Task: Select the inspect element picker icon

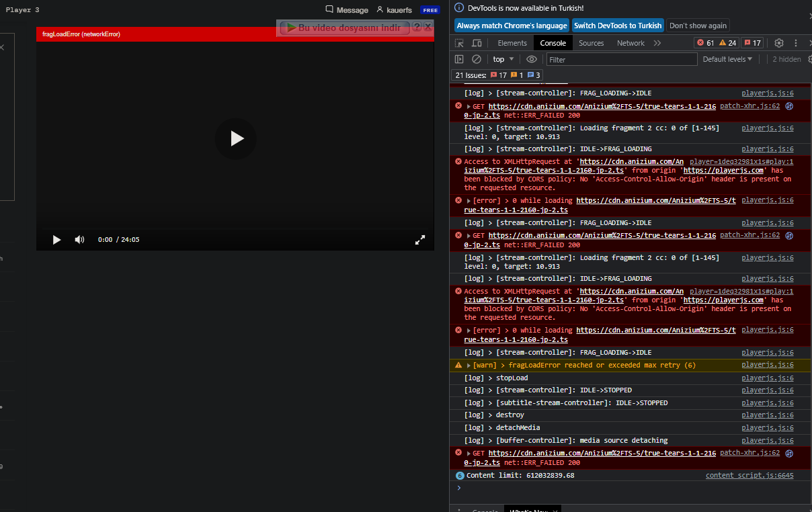Action: [460, 43]
